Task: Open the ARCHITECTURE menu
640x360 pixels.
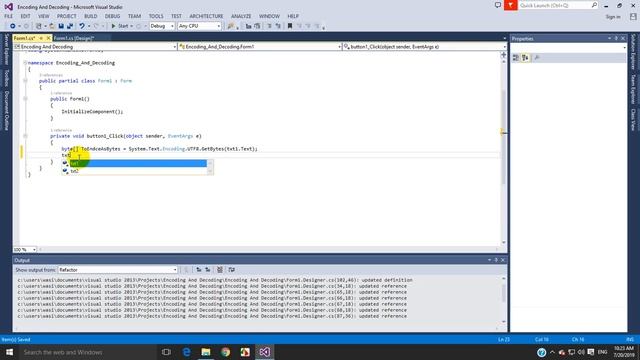Action: (x=206, y=16)
